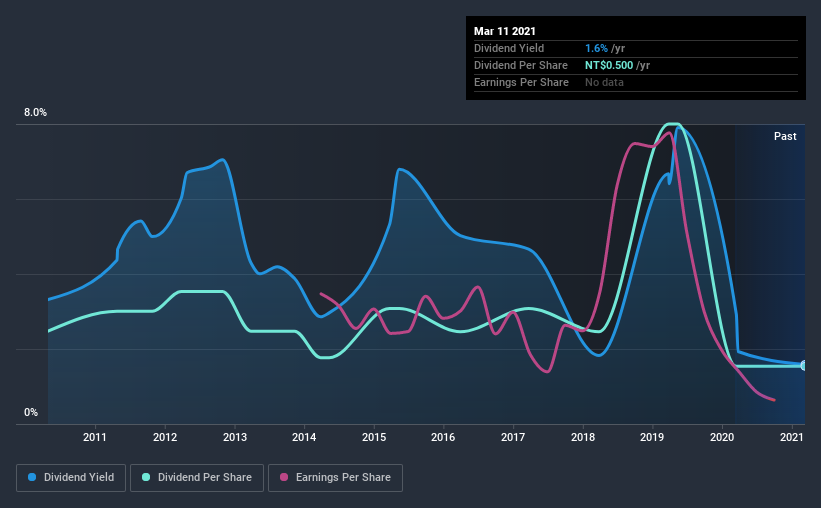The width and height of the screenshot is (821, 508).
Task: Select the 2017 x-axis label
Action: (513, 437)
